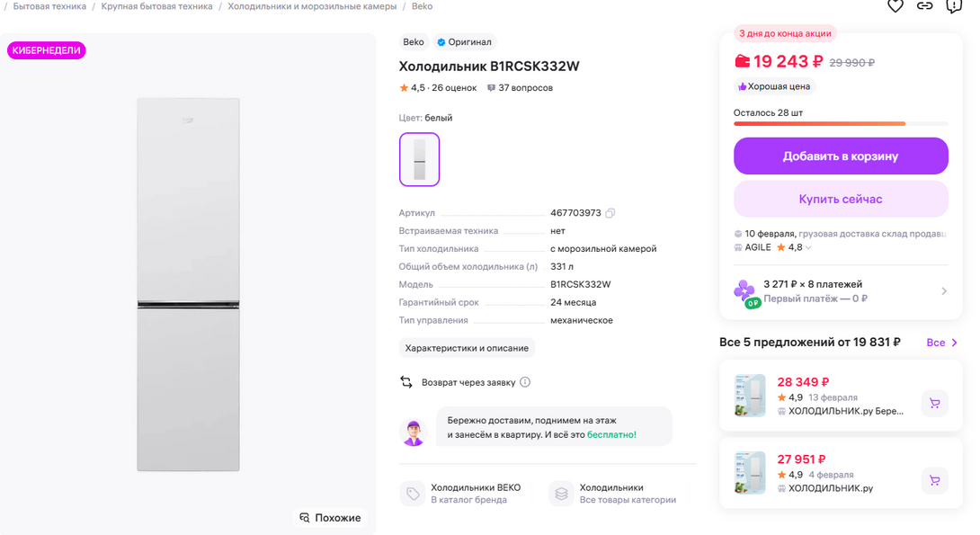
Task: Add the 27 951 ₽ offer to cart
Action: click(x=934, y=480)
